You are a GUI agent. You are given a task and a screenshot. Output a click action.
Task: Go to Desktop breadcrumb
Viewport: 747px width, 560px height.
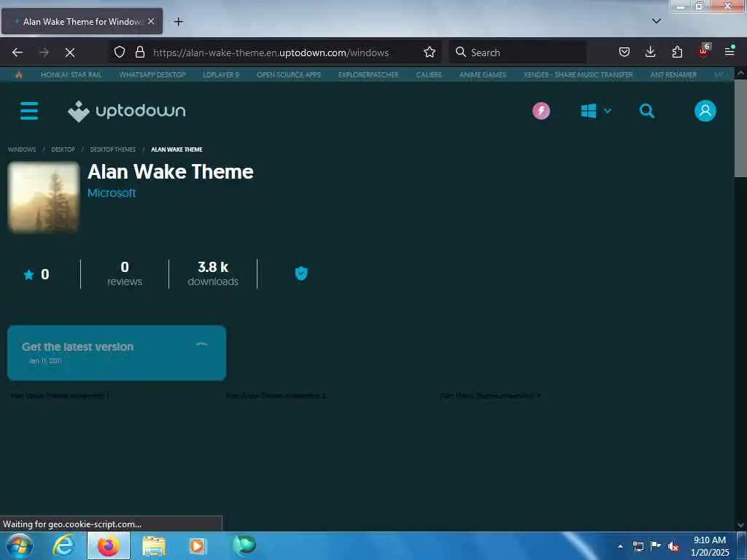point(63,149)
